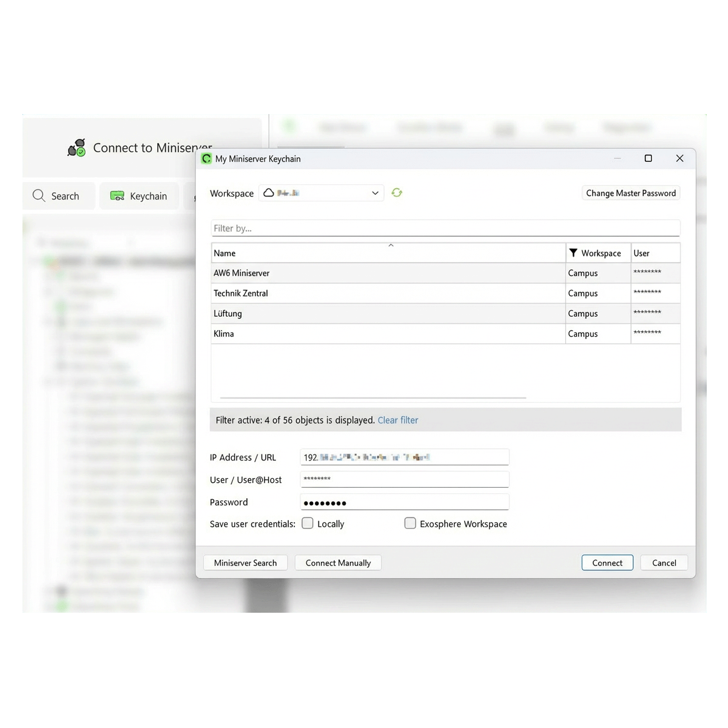The width and height of the screenshot is (728, 728).
Task: Toggle Name column sort arrow
Action: tap(391, 246)
